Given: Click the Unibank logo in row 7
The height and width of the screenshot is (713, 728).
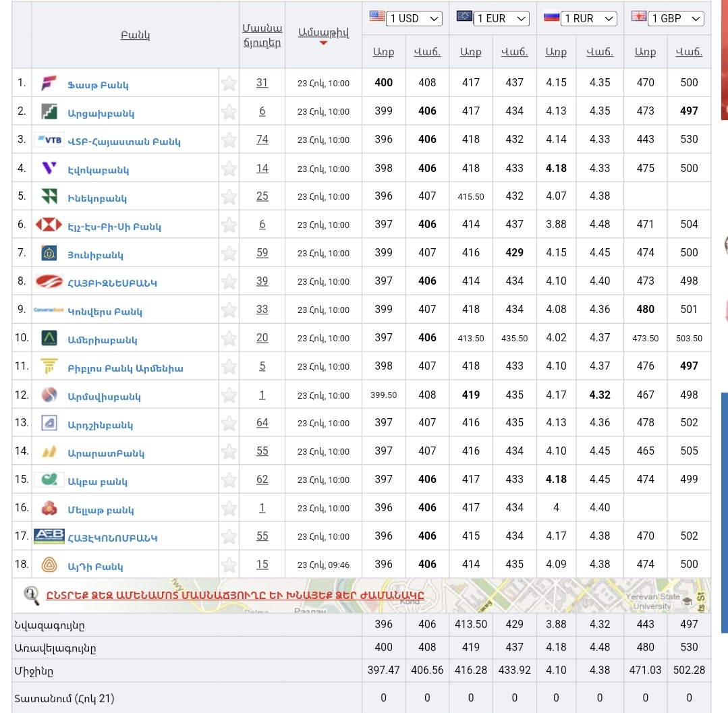Looking at the screenshot, I should coord(49,253).
